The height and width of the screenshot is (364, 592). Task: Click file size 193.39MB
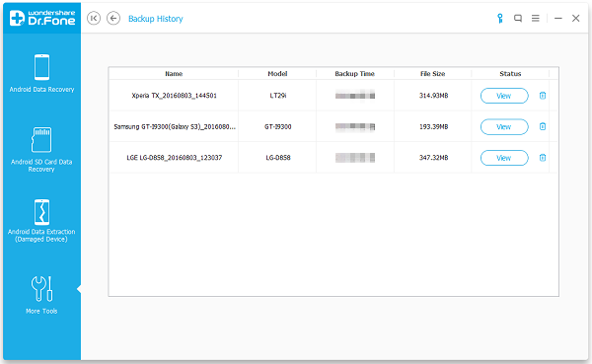pyautogui.click(x=433, y=127)
